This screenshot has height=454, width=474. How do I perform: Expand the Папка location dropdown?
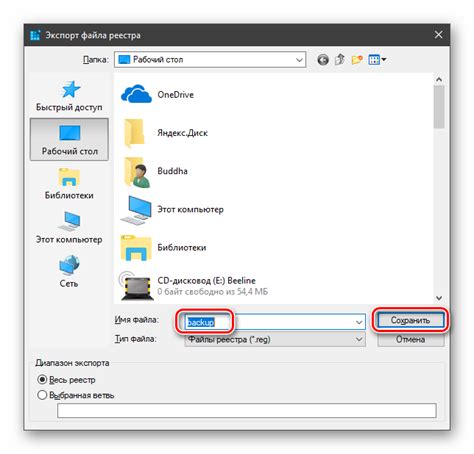point(299,60)
